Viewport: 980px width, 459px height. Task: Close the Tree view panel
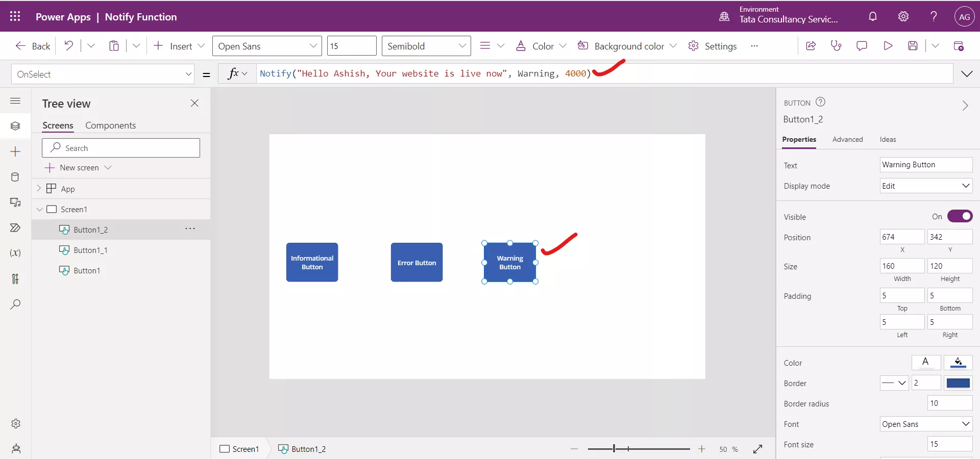[x=194, y=103]
